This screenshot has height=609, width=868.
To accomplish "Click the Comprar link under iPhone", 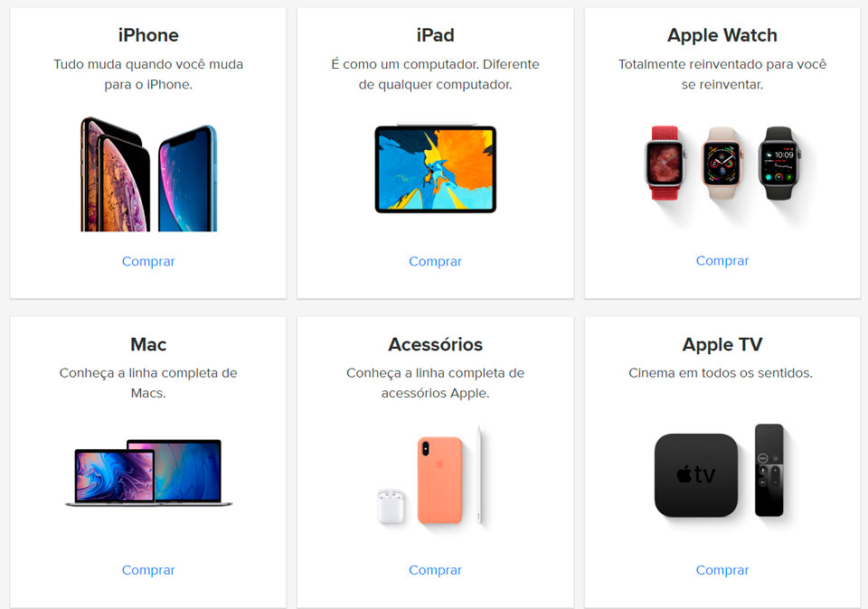I will pos(147,261).
